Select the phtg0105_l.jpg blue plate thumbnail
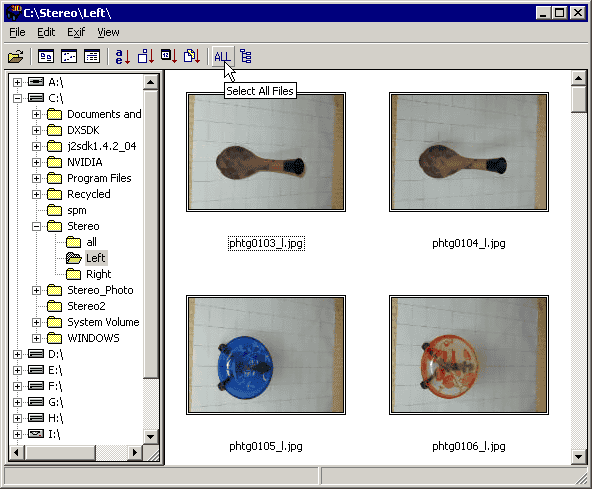 [x=266, y=355]
